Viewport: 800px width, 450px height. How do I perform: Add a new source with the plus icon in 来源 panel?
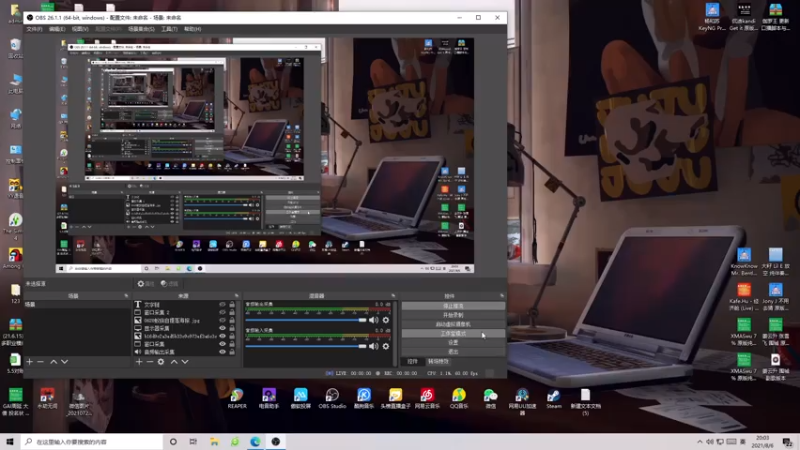(139, 362)
